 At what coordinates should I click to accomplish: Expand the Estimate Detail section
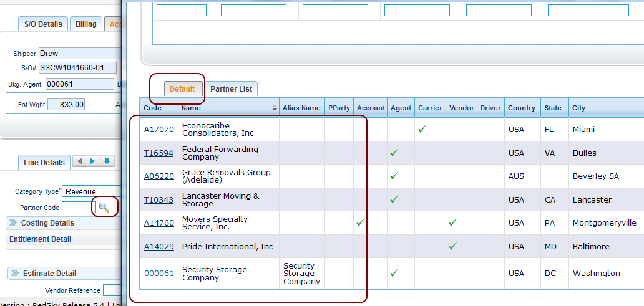point(15,273)
